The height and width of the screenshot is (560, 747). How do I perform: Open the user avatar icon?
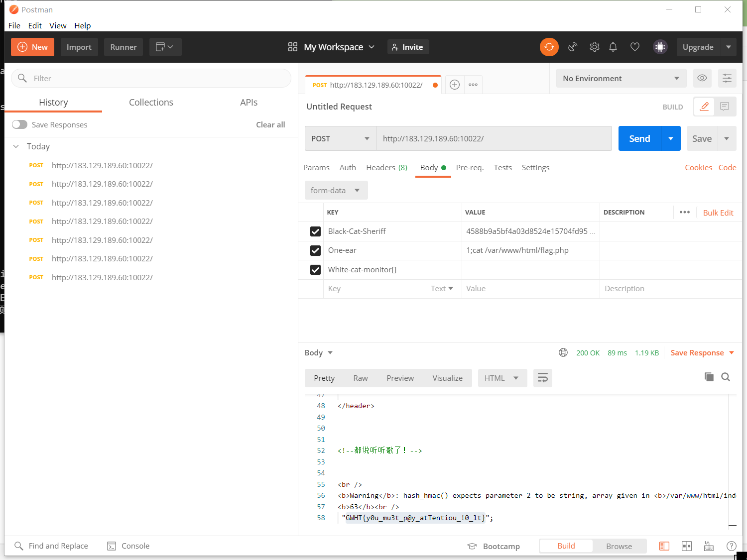click(x=660, y=47)
